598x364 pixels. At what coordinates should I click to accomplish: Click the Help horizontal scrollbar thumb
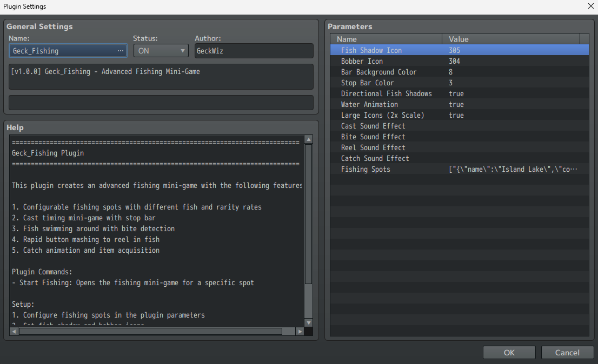point(150,332)
